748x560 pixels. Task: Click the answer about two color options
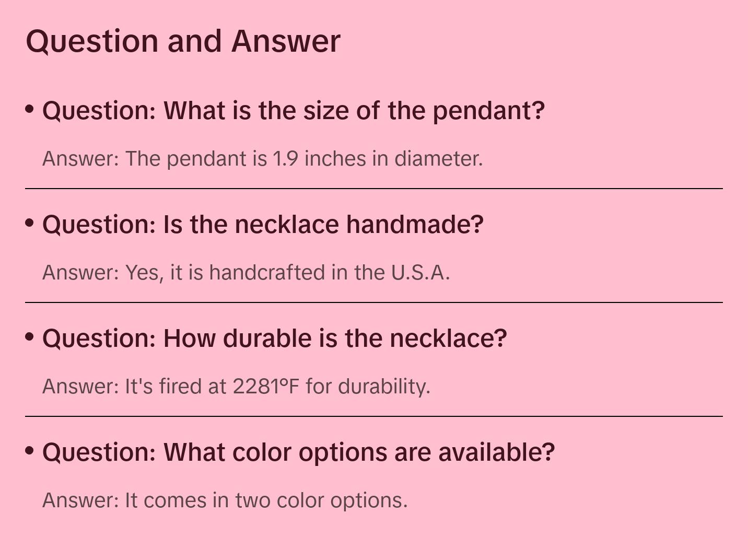pyautogui.click(x=225, y=500)
